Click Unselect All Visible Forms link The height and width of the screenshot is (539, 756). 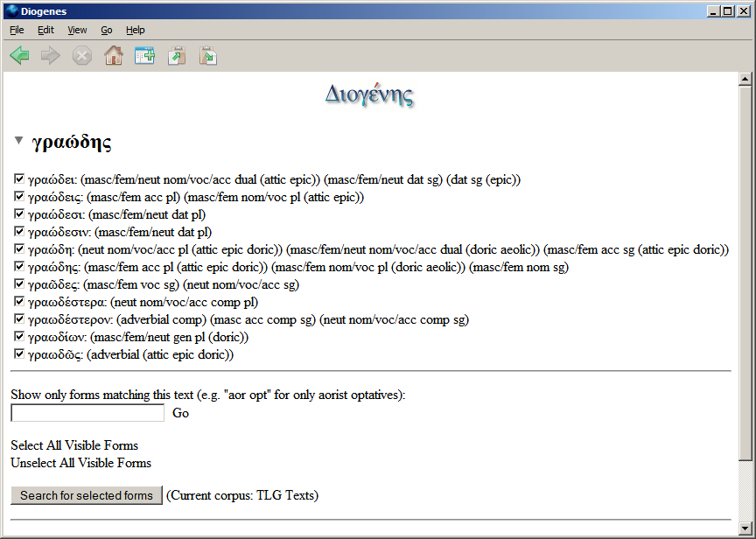coord(80,463)
